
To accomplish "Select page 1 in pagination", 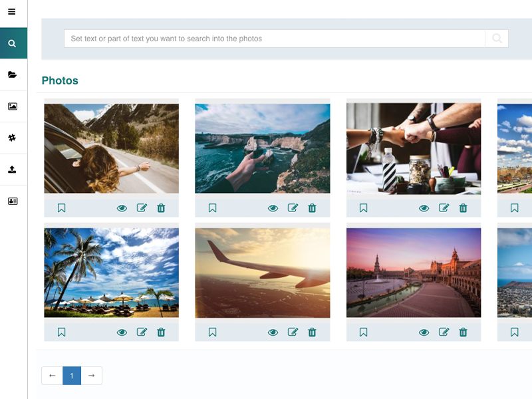I will (x=72, y=376).
